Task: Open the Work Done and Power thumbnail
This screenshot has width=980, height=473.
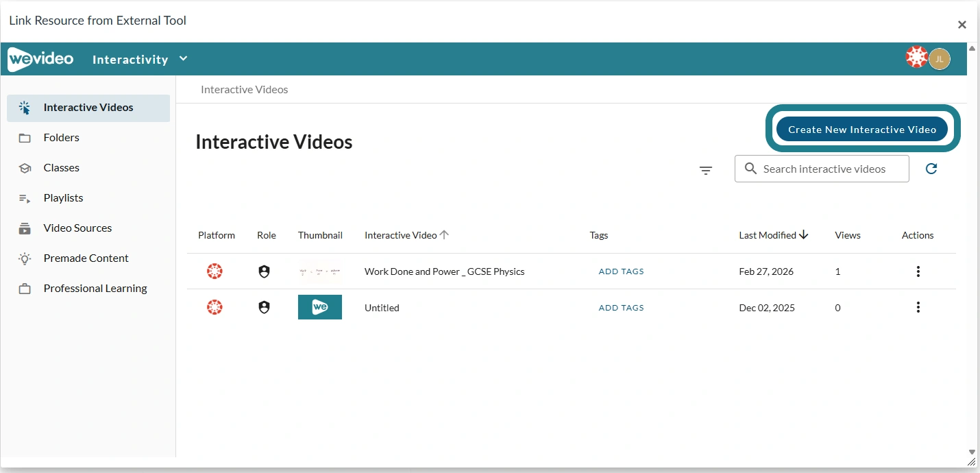Action: pyautogui.click(x=320, y=271)
